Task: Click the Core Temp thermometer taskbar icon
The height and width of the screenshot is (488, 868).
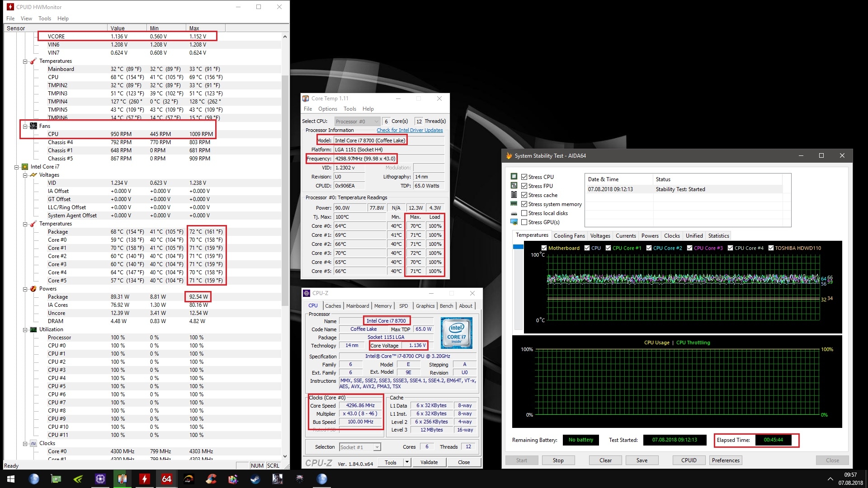Action: 122,479
